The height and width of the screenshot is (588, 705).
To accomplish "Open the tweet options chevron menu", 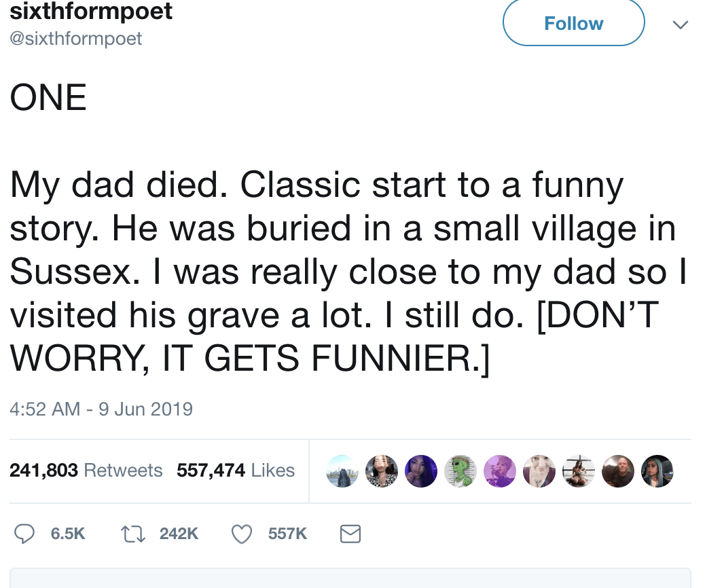I will 681,24.
